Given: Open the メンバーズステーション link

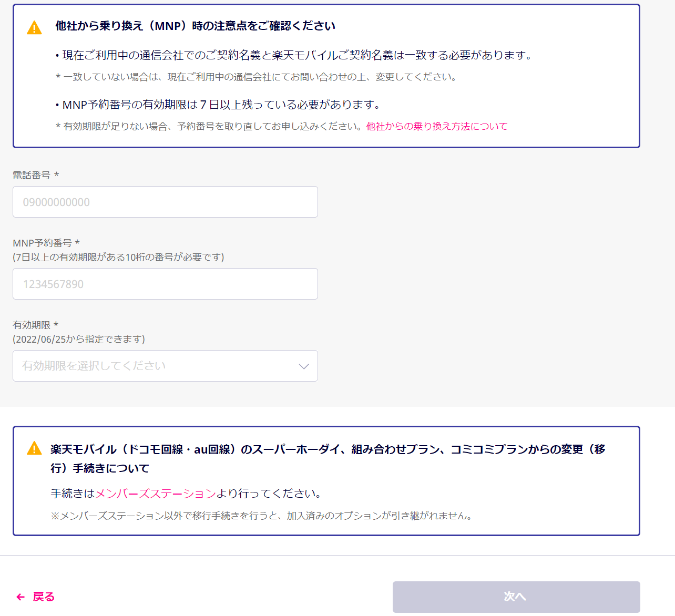Looking at the screenshot, I should (156, 494).
